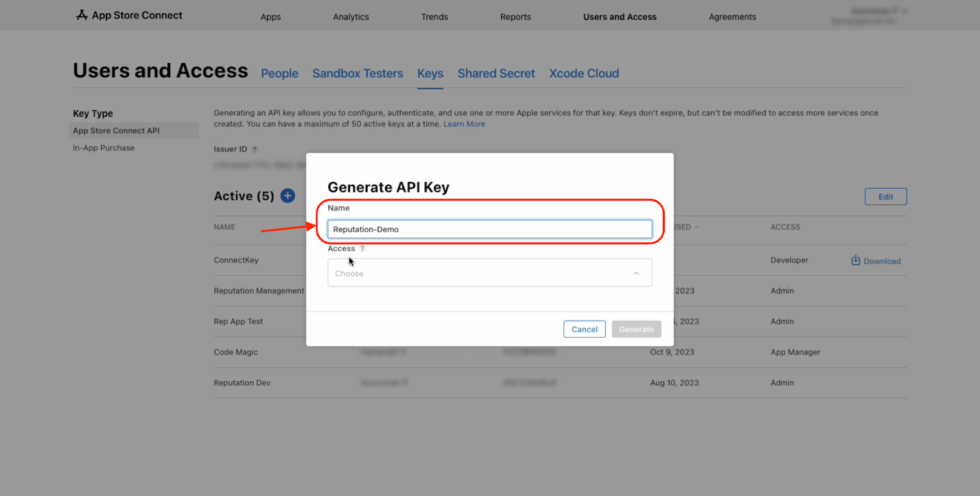Image resolution: width=980 pixels, height=496 pixels.
Task: Click the Issuer ID help question mark
Action: [255, 150]
